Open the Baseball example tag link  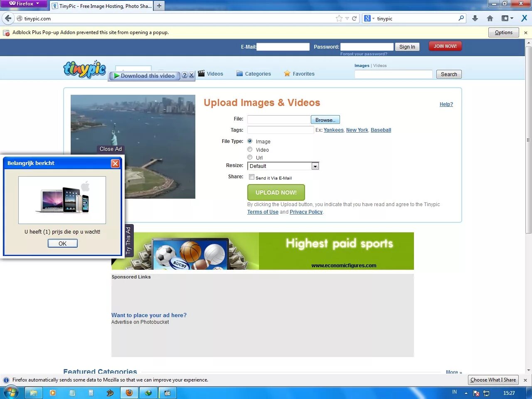coord(381,130)
